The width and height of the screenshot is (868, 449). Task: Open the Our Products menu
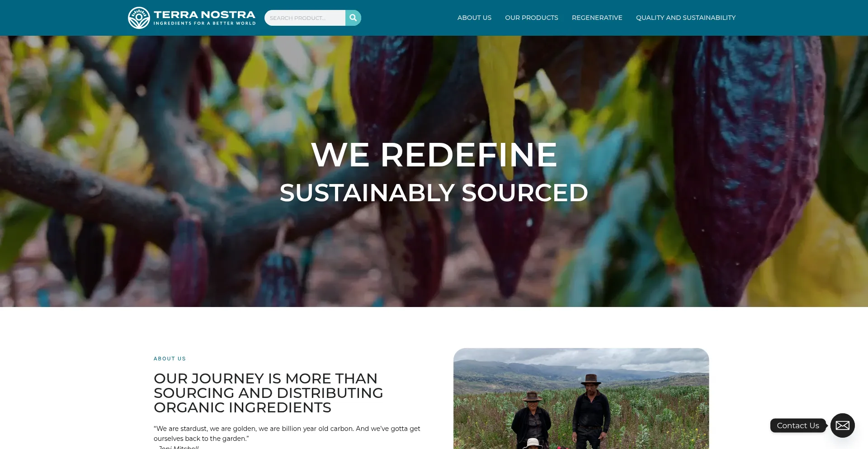(x=531, y=18)
